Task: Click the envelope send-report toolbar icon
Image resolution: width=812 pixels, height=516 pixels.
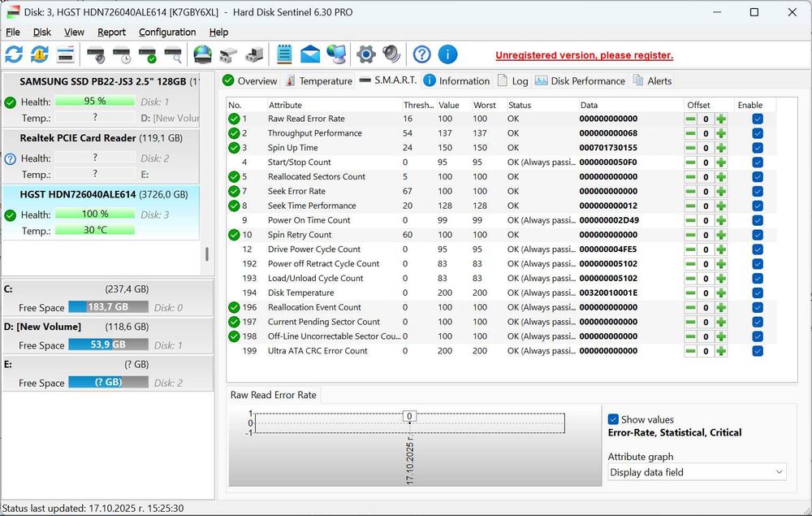Action: point(310,54)
